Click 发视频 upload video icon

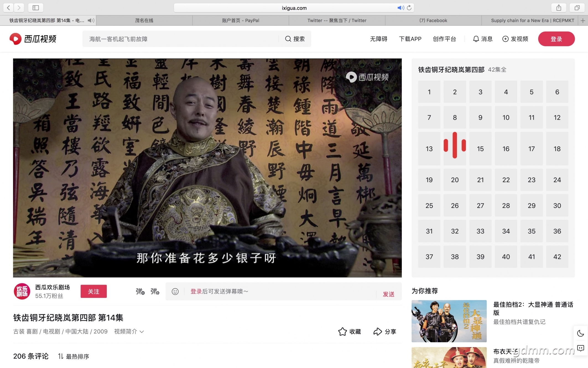(515, 39)
